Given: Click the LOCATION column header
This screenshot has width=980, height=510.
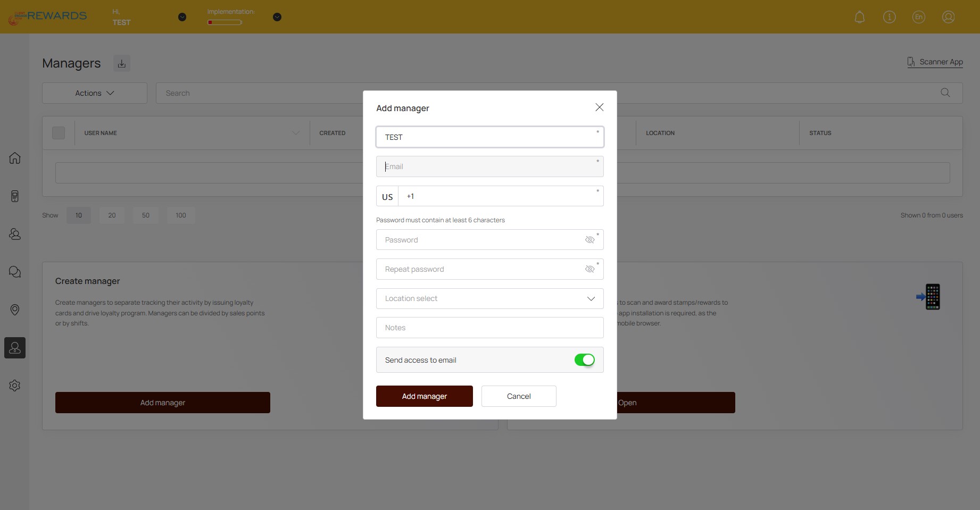Looking at the screenshot, I should point(660,133).
